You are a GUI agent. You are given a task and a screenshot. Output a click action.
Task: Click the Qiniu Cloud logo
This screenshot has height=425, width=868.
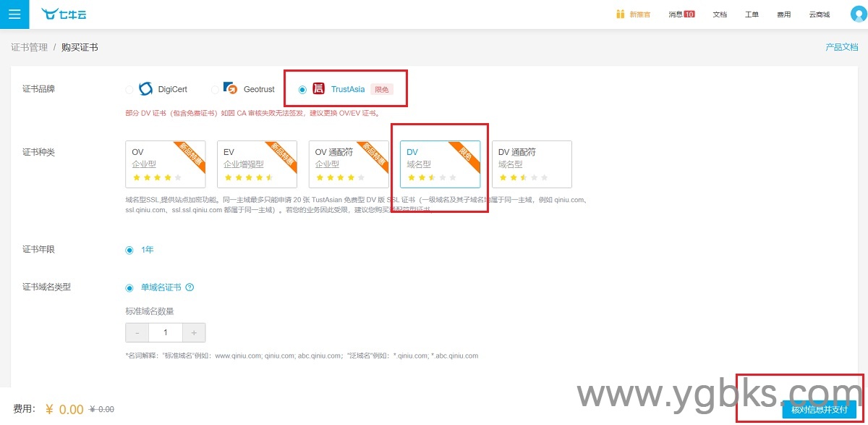[x=64, y=14]
